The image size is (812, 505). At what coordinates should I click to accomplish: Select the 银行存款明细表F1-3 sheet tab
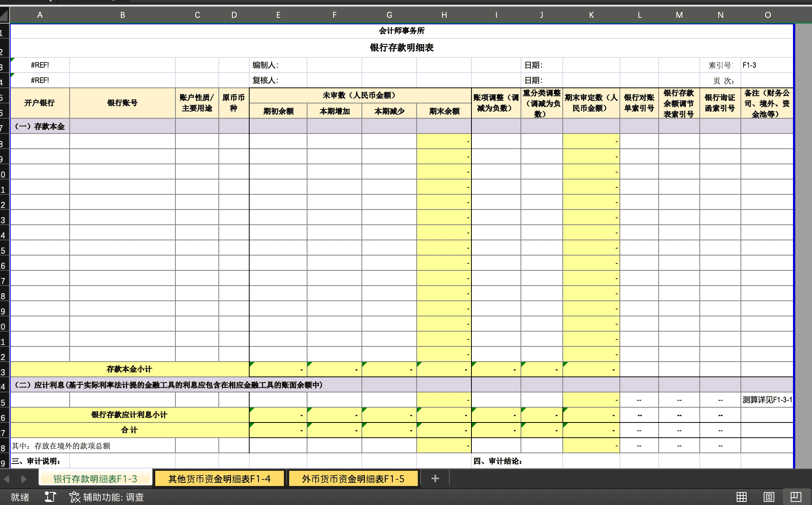click(x=95, y=479)
